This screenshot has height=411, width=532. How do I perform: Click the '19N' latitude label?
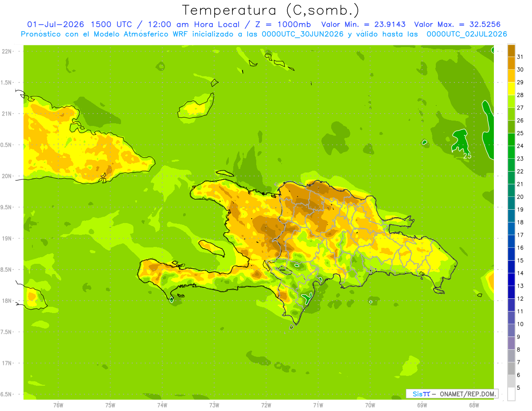[7, 239]
